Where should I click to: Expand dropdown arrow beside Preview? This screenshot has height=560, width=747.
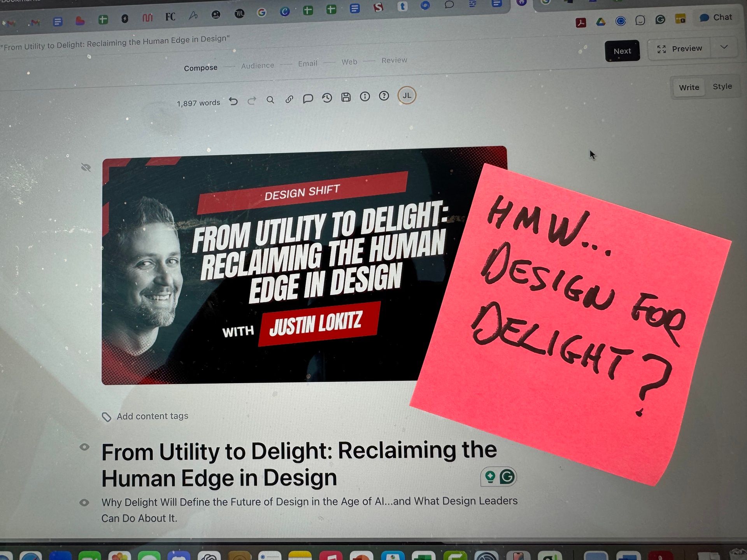[x=724, y=47]
